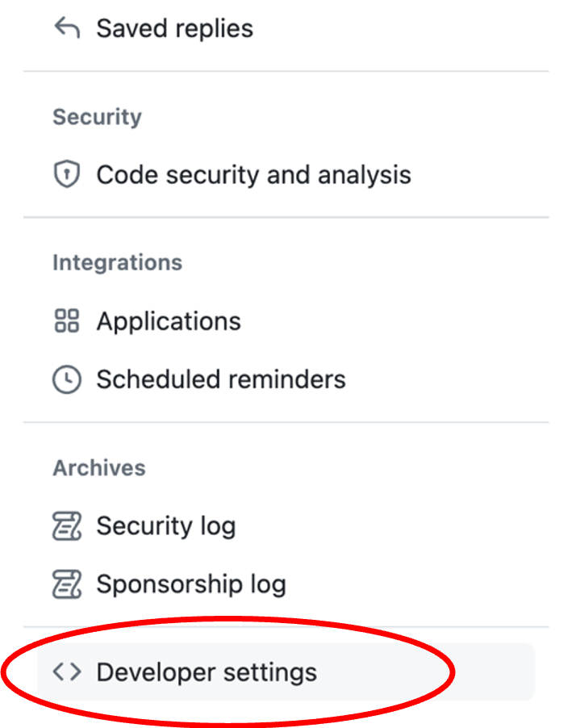Click the Security section header

(97, 116)
